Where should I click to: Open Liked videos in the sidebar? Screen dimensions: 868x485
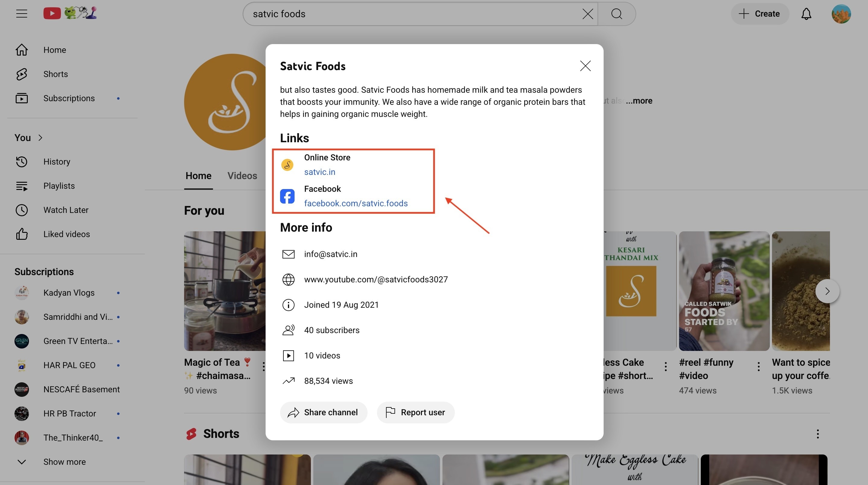coord(72,234)
